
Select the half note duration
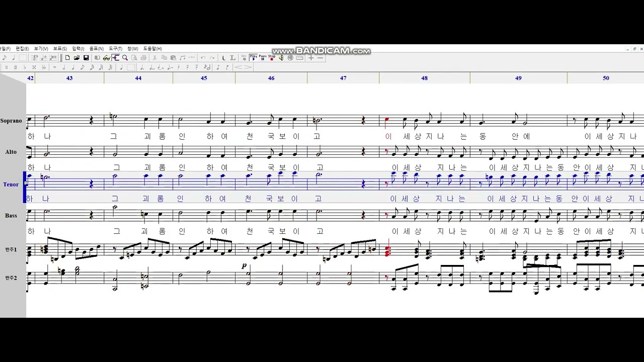(x=64, y=67)
